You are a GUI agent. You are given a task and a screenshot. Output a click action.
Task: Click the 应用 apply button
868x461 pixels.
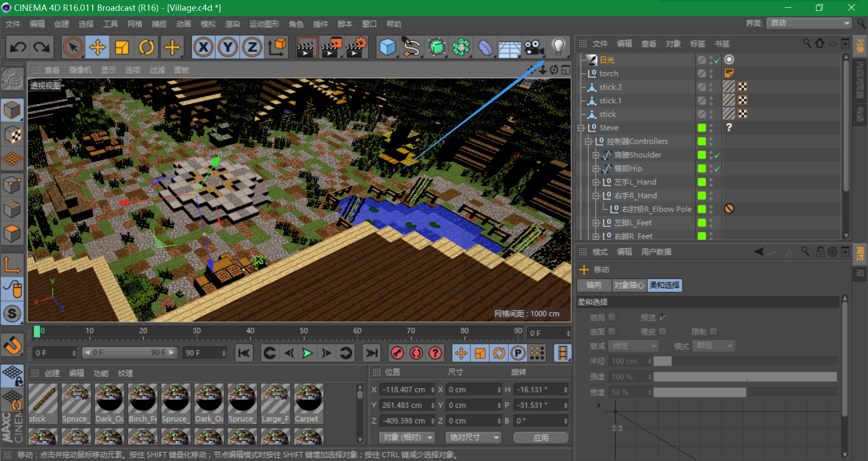(x=541, y=437)
